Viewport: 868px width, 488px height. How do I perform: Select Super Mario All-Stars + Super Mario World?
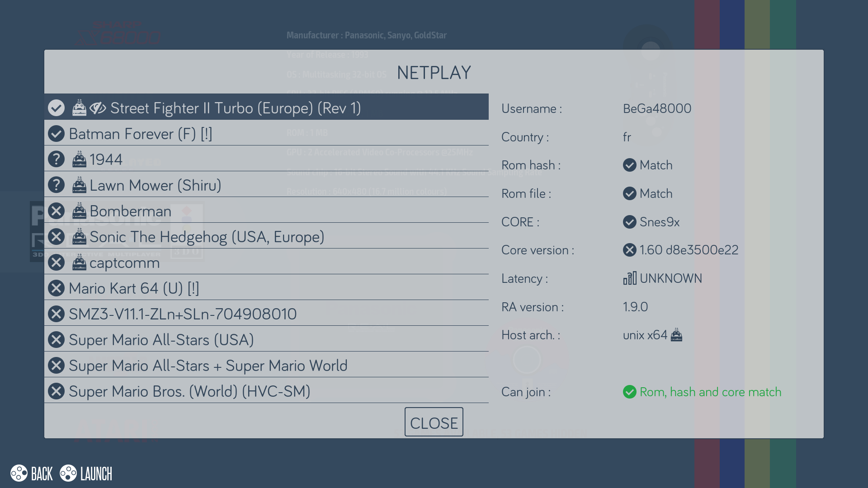tap(266, 365)
